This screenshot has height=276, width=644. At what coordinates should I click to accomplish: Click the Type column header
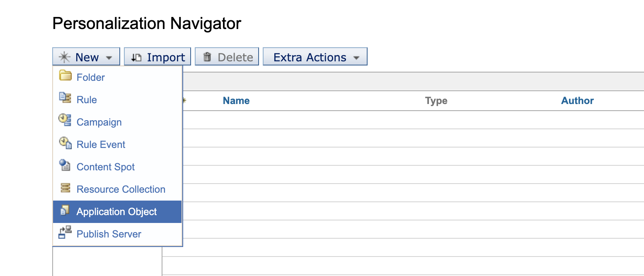436,100
